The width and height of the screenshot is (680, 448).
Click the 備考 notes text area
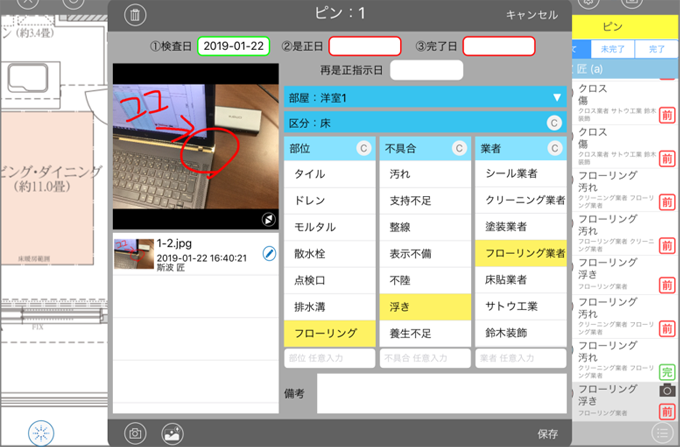pos(441,393)
